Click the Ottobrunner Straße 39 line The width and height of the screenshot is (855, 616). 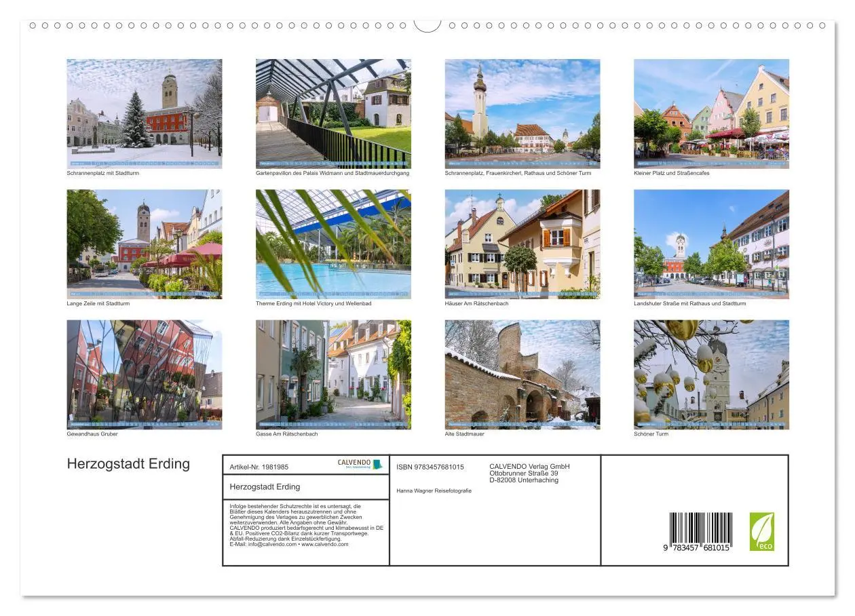pyautogui.click(x=524, y=473)
